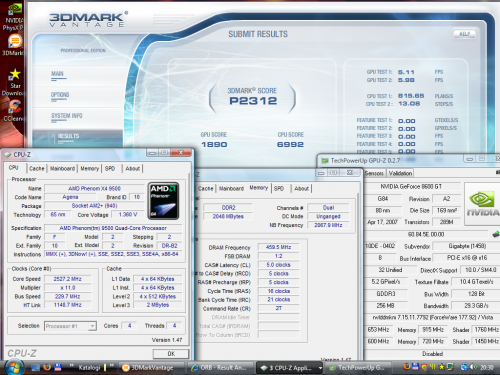The width and height of the screenshot is (500, 375).
Task: Click the green BIOS save icon in GPU-Z
Action: pos(496,234)
